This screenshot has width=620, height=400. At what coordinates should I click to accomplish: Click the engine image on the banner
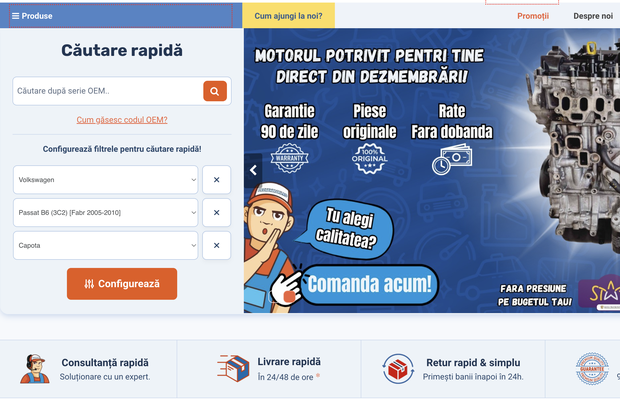point(573,146)
